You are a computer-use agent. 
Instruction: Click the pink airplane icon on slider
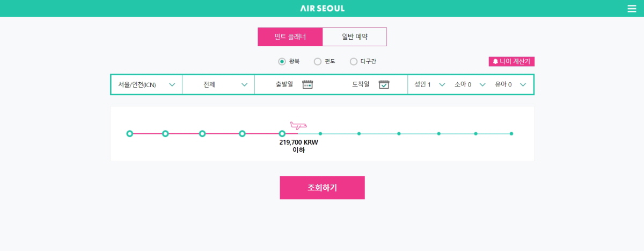(298, 126)
